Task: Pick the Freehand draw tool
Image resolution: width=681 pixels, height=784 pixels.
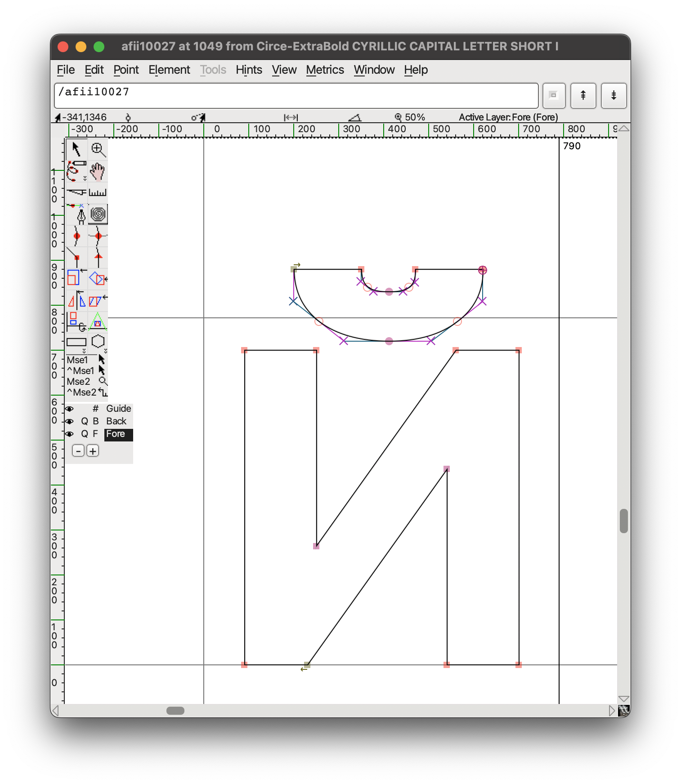Action: 76,171
